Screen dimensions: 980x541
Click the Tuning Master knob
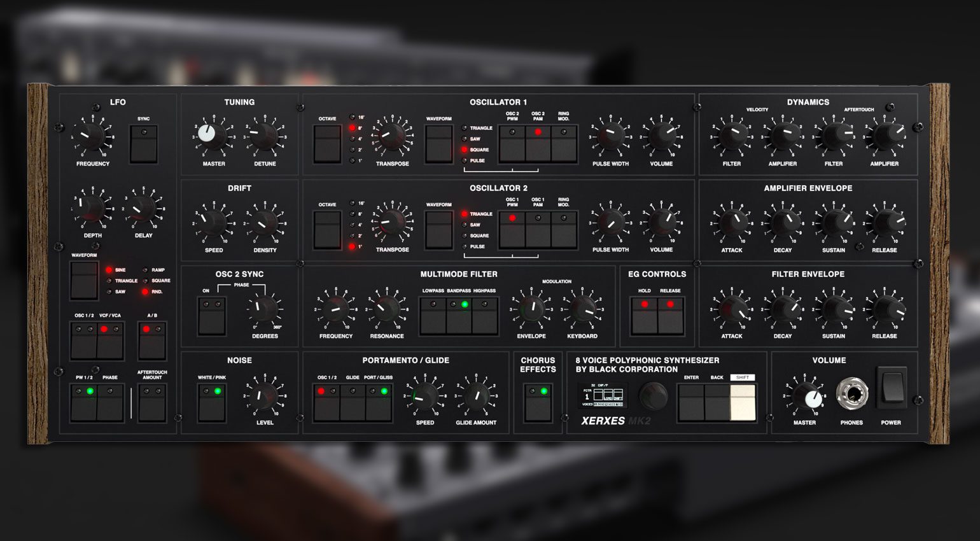point(213,135)
